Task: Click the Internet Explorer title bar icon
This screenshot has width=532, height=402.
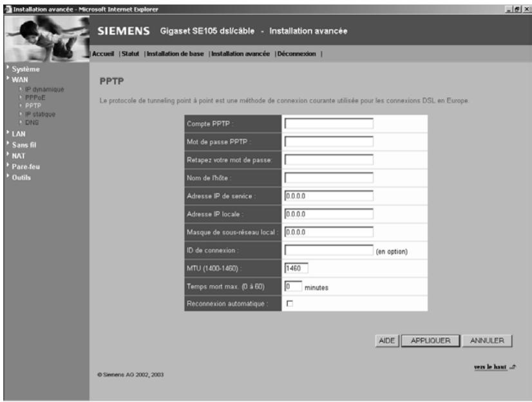Action: 8,9
